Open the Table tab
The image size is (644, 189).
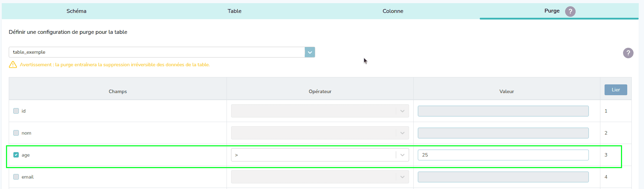click(234, 11)
